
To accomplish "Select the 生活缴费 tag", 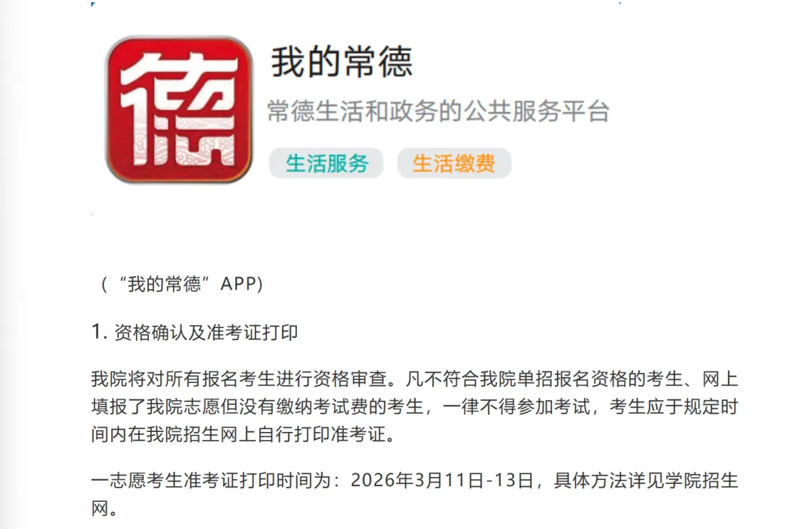I will (454, 163).
